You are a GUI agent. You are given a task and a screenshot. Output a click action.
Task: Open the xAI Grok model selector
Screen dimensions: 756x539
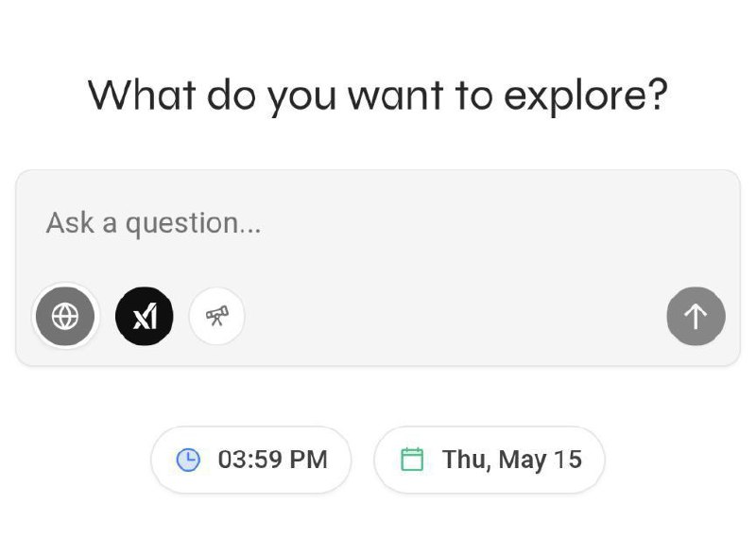[x=145, y=316]
